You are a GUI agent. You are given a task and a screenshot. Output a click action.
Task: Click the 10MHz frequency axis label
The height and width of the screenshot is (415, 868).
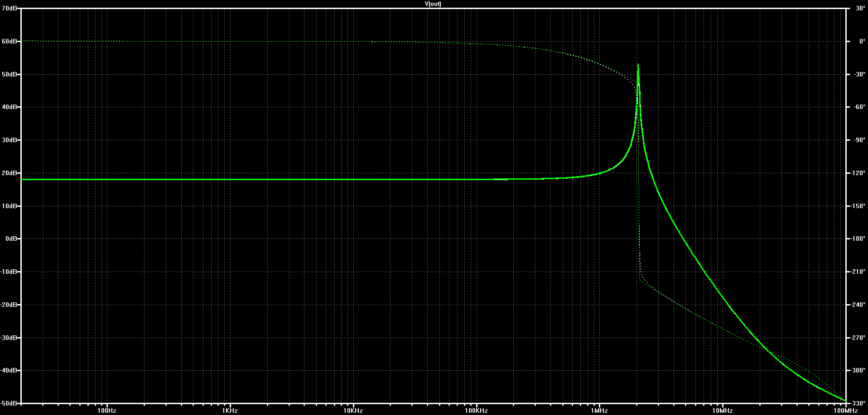click(723, 411)
